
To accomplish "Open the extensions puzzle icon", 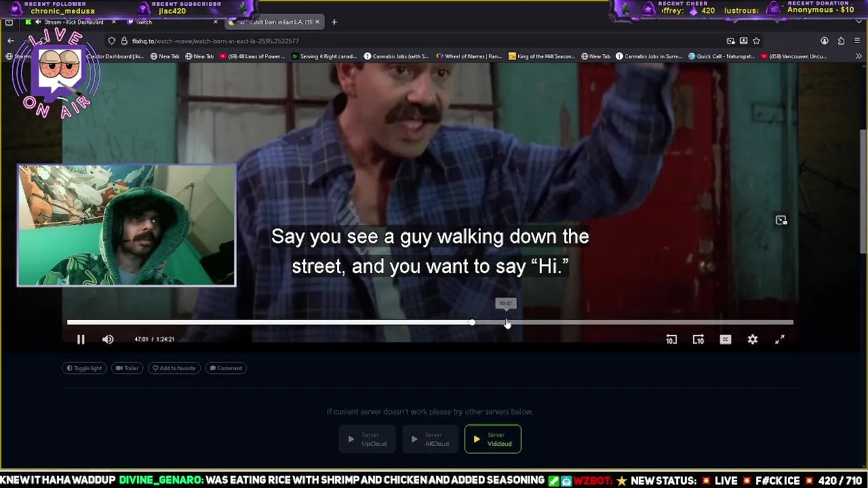I will pyautogui.click(x=841, y=41).
